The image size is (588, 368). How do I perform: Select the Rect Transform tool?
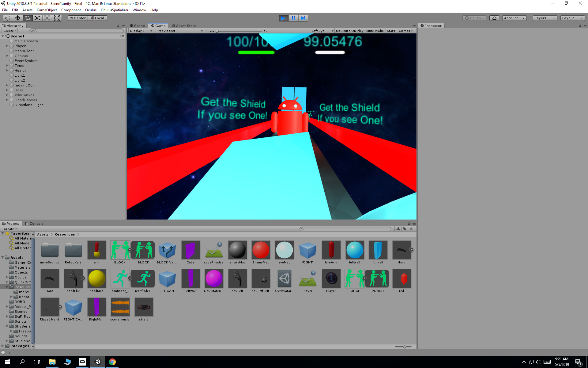47,18
